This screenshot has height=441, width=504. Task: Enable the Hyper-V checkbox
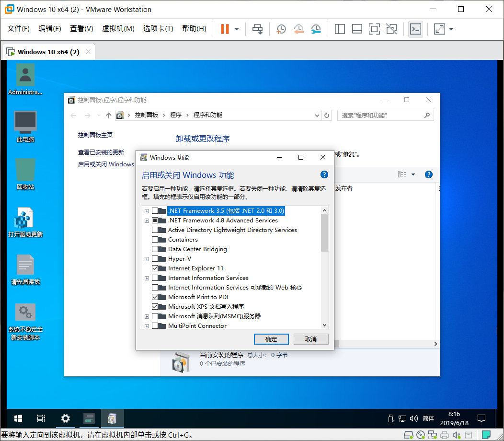155,259
